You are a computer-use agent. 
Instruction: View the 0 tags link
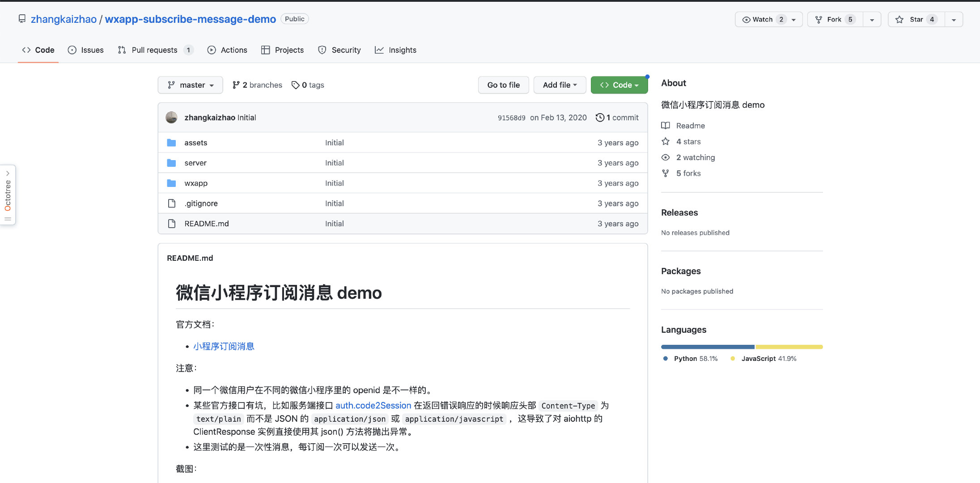[x=308, y=85]
